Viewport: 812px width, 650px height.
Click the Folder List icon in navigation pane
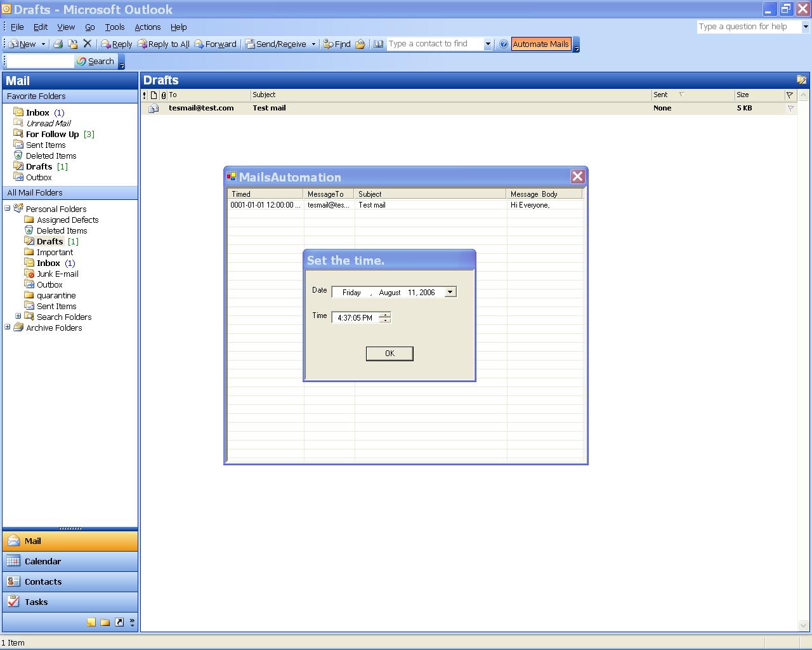point(105,622)
